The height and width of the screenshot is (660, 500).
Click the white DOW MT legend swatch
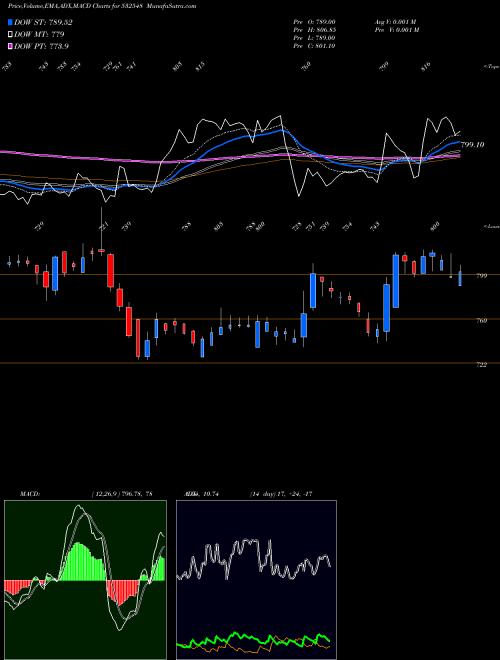pos(11,35)
